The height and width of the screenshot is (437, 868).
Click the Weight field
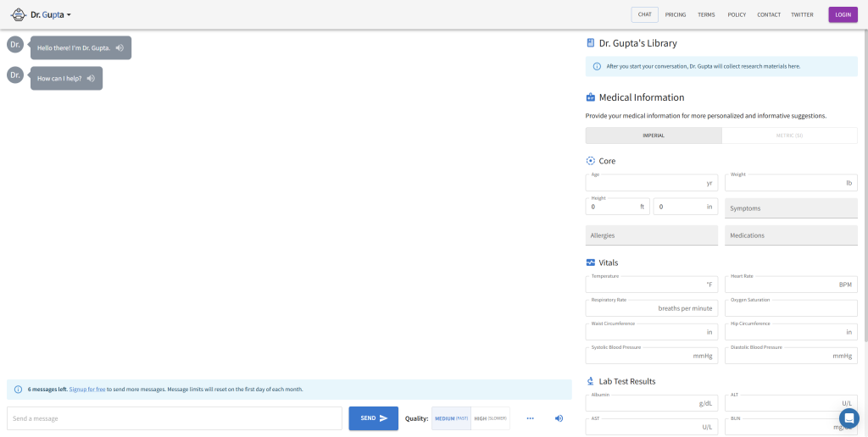click(791, 183)
